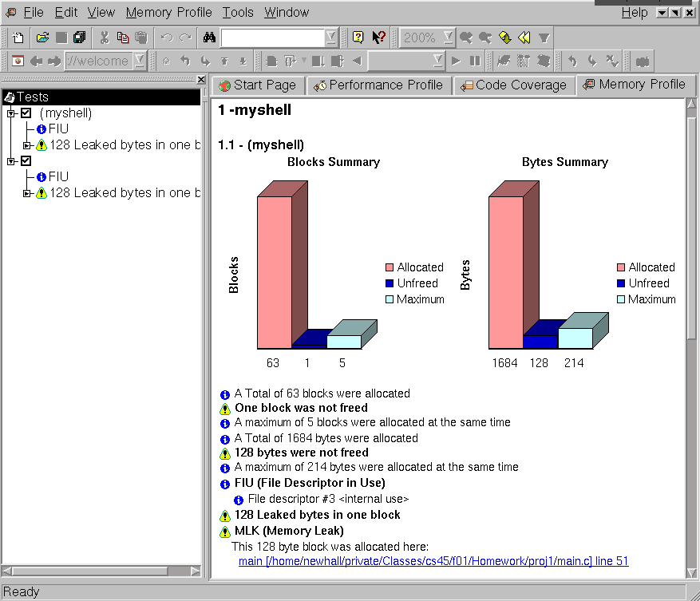Open the search field dropdown arrow
The image size is (700, 601).
[331, 38]
